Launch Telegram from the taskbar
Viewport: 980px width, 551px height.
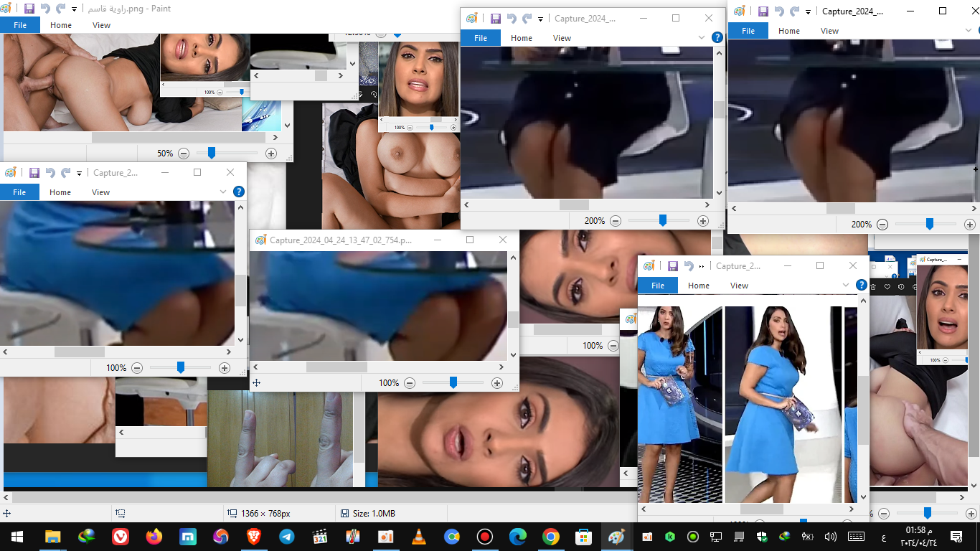click(286, 537)
